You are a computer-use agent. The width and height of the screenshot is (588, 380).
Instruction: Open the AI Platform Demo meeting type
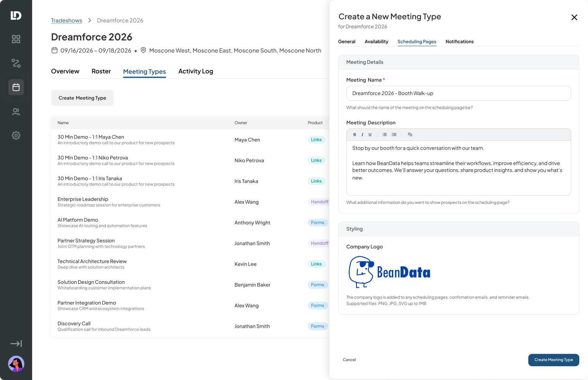[190, 222]
